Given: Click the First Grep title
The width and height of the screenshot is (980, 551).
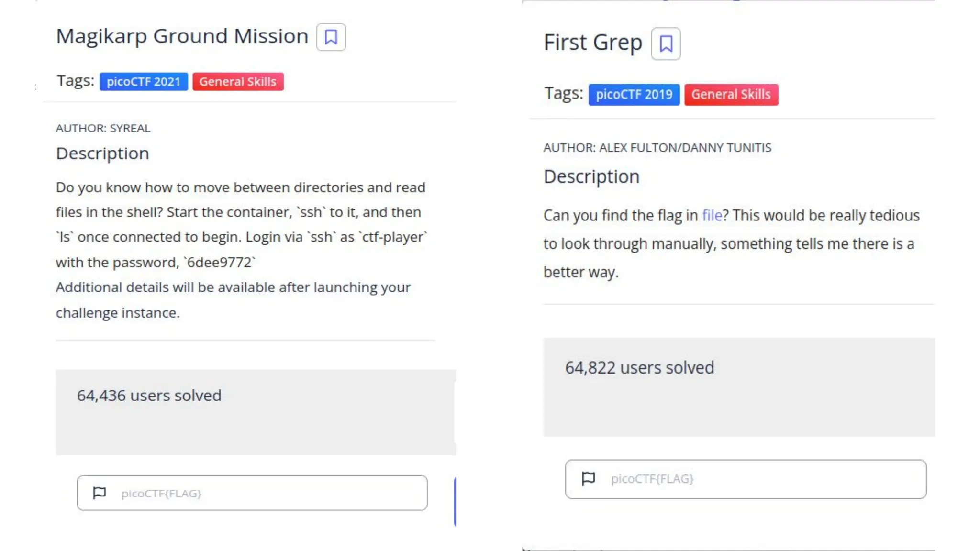Looking at the screenshot, I should pos(593,43).
